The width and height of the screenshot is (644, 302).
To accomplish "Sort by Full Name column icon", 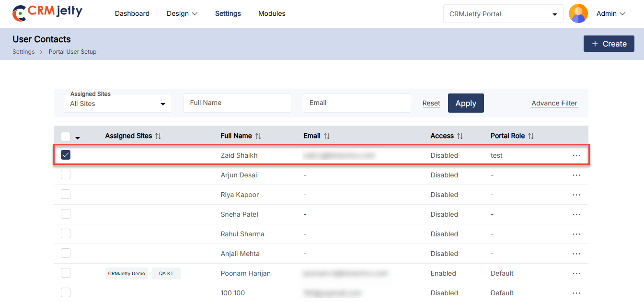I will pos(258,136).
